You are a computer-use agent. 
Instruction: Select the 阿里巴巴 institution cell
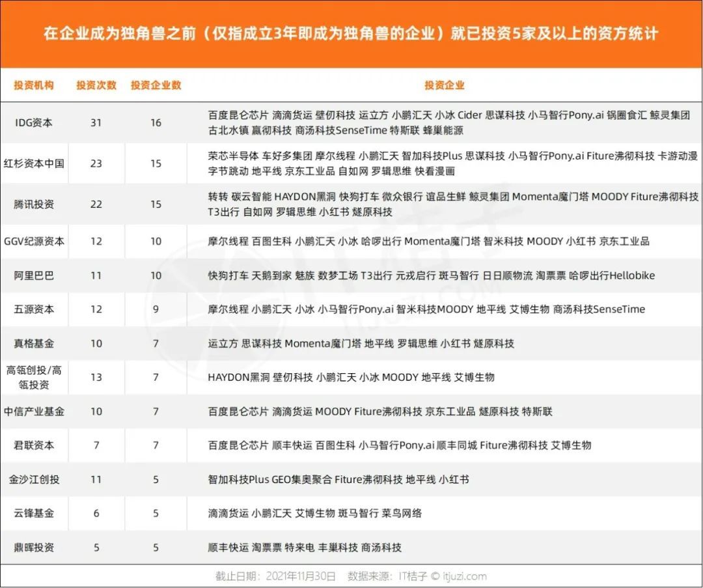pyautogui.click(x=34, y=275)
